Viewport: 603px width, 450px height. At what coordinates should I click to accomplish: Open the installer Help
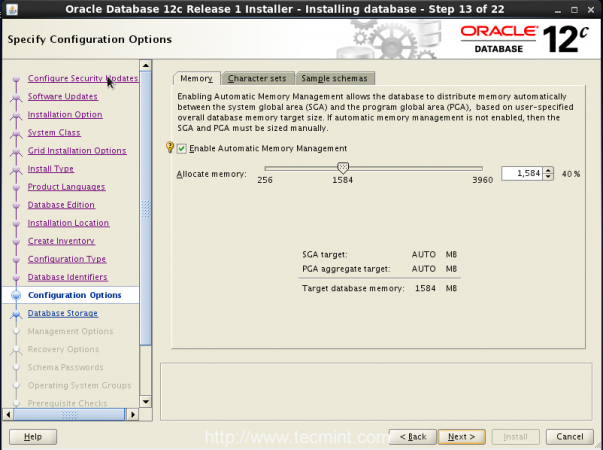pyautogui.click(x=32, y=437)
